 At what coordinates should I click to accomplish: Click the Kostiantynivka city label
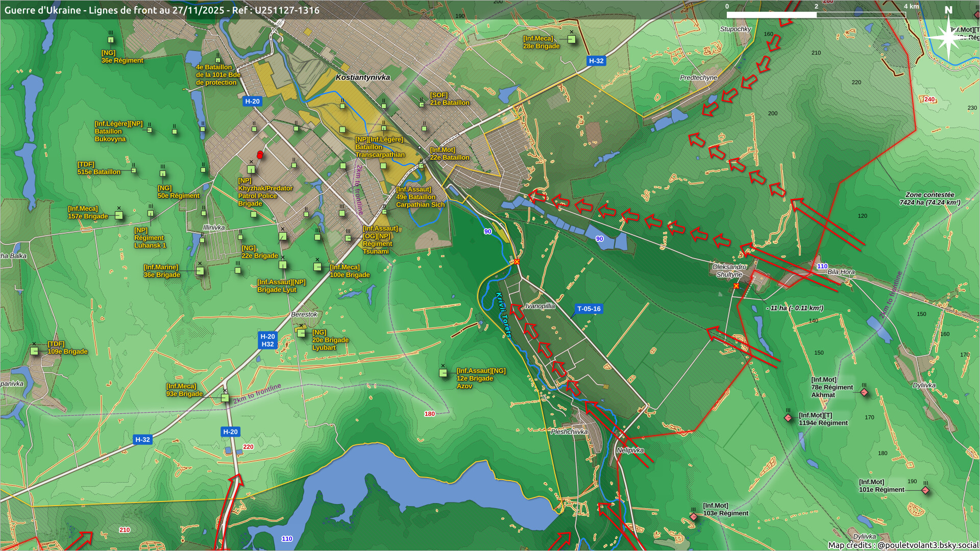[x=362, y=78]
